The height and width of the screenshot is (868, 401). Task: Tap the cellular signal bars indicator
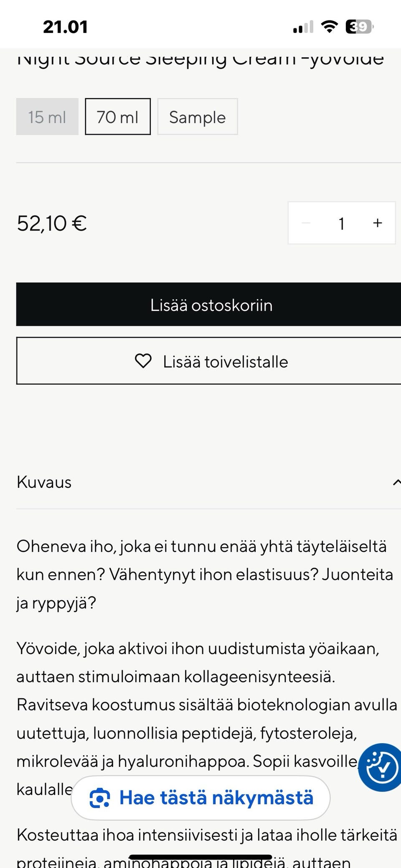(304, 26)
